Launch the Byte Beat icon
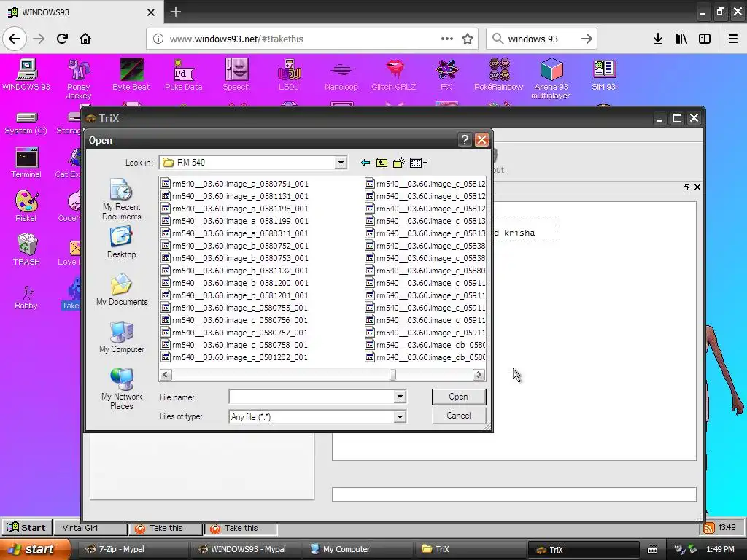The image size is (747, 560). pyautogui.click(x=131, y=75)
